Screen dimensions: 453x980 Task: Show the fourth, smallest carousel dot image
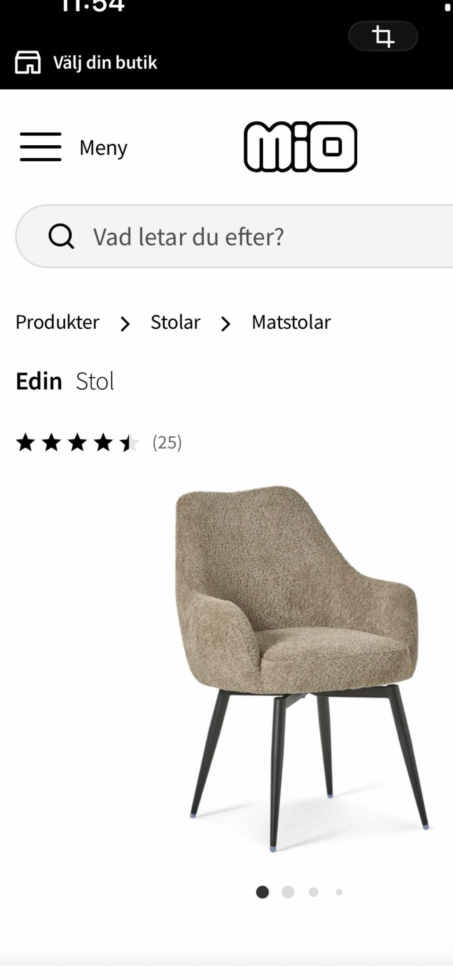tap(339, 892)
